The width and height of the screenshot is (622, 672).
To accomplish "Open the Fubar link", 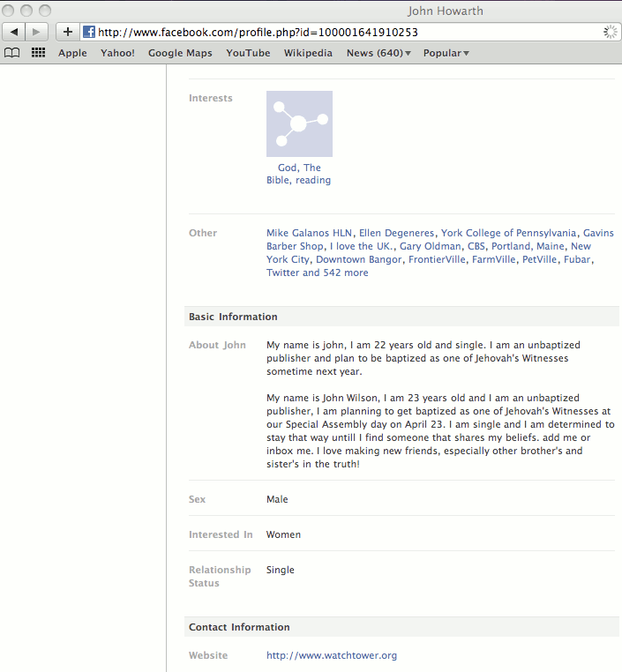I will click(x=577, y=259).
